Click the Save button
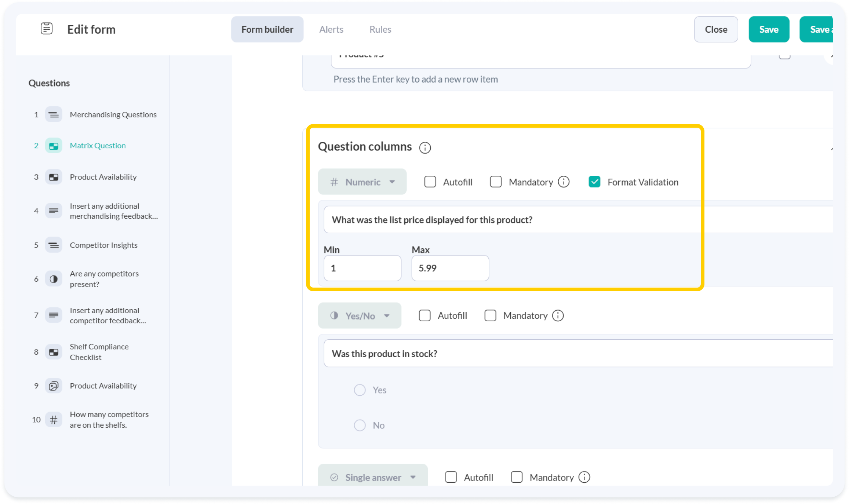 [x=769, y=29]
